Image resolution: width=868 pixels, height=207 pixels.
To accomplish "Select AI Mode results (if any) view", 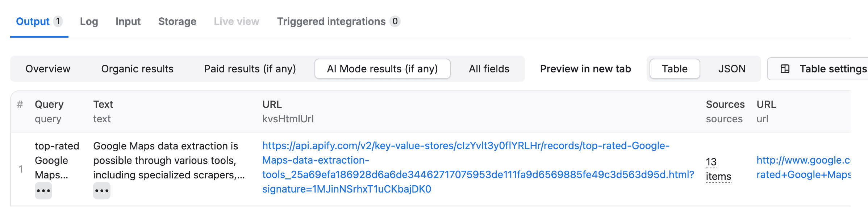I will tap(382, 69).
